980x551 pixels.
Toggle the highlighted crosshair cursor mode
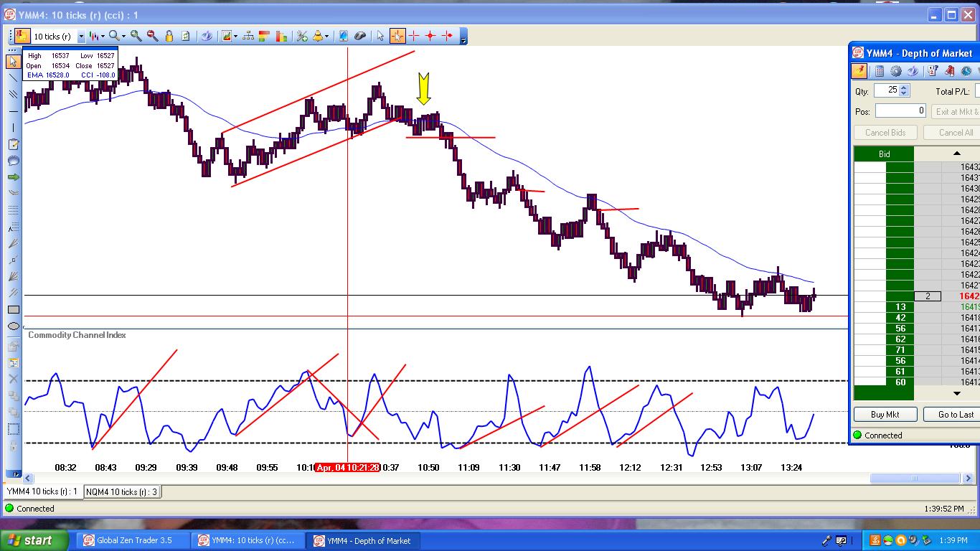click(x=397, y=36)
